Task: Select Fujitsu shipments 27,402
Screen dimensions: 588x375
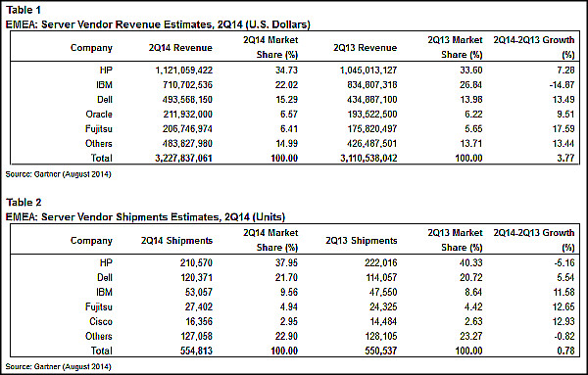Action: click(199, 306)
